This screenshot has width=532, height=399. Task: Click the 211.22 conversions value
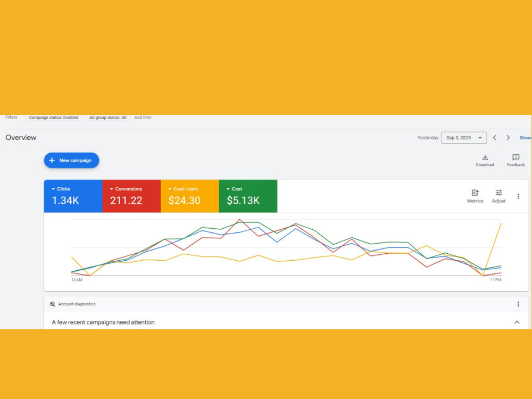tap(126, 201)
